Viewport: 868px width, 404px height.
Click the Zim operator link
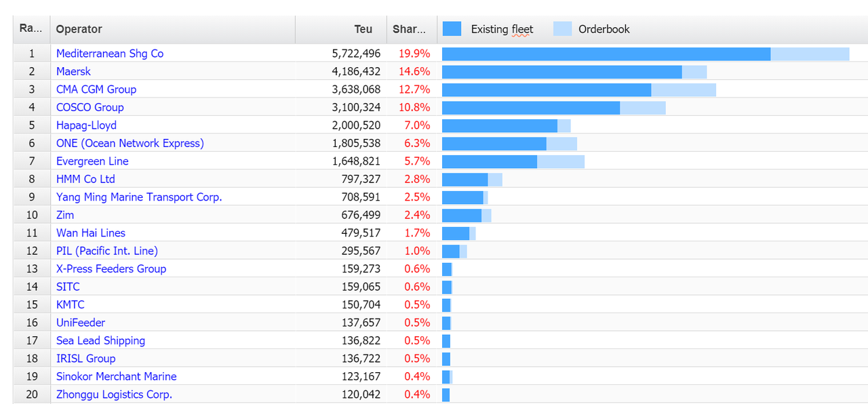(65, 215)
